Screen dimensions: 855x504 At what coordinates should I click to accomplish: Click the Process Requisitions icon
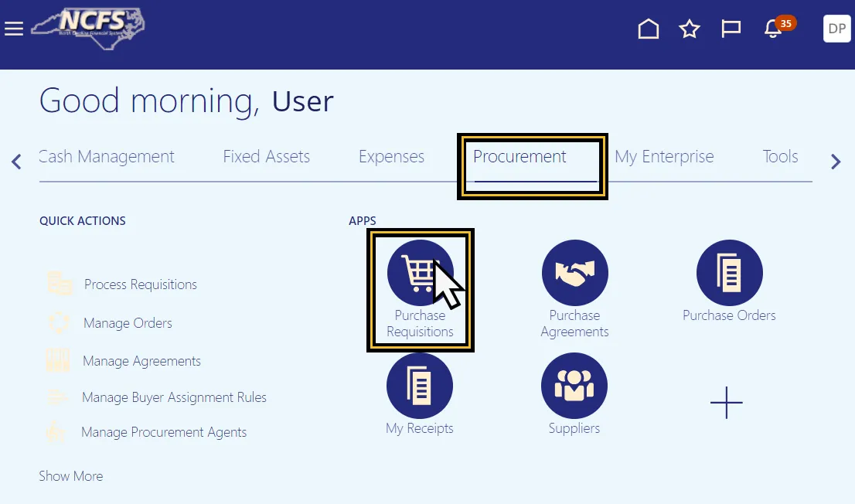click(x=59, y=284)
